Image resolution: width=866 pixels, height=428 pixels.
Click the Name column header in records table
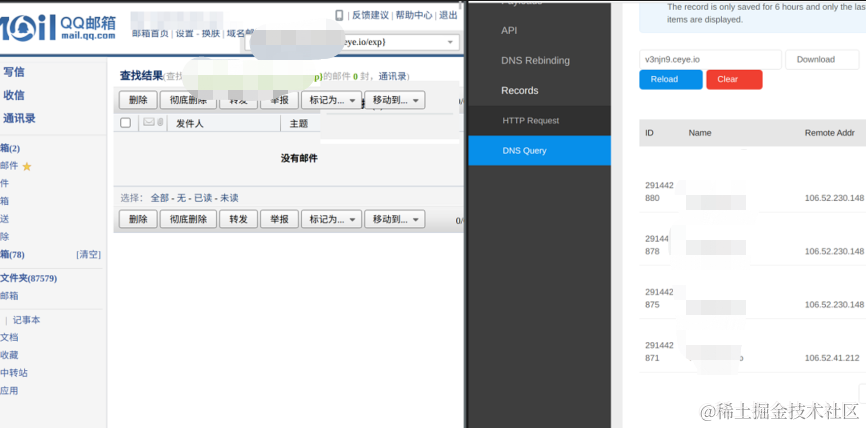pyautogui.click(x=700, y=133)
